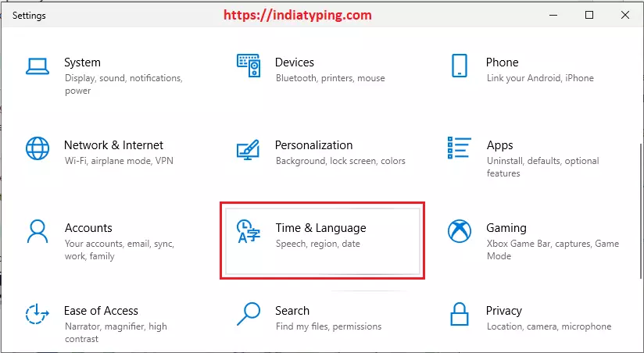Click 'Bluetooth, printers, mouse' description
Screen dimensions: 644x353
(331, 78)
